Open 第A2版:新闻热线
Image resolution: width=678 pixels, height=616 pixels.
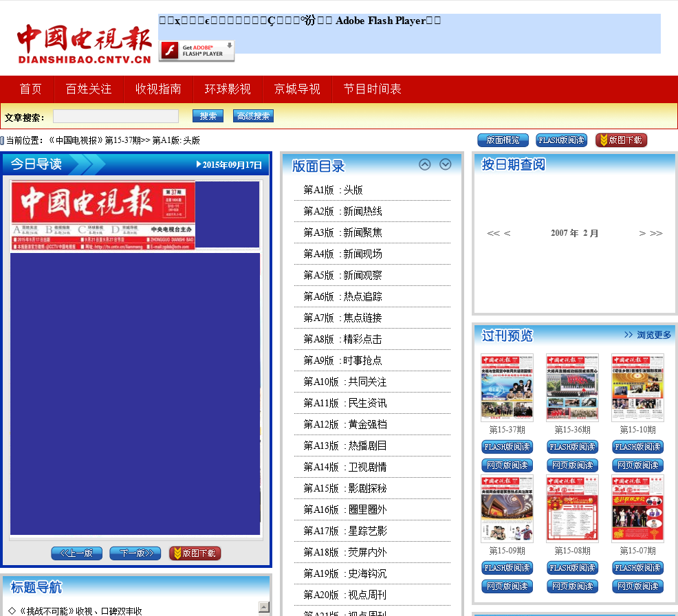pos(342,211)
